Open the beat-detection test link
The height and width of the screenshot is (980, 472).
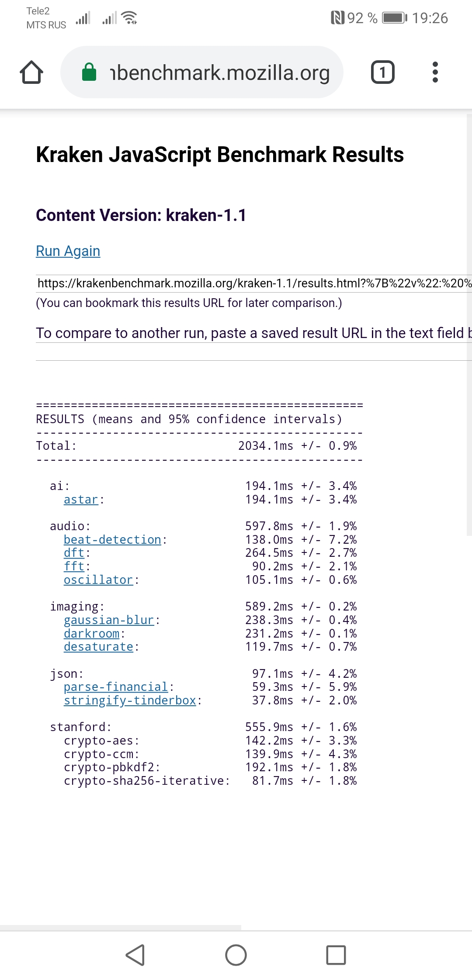tap(112, 540)
